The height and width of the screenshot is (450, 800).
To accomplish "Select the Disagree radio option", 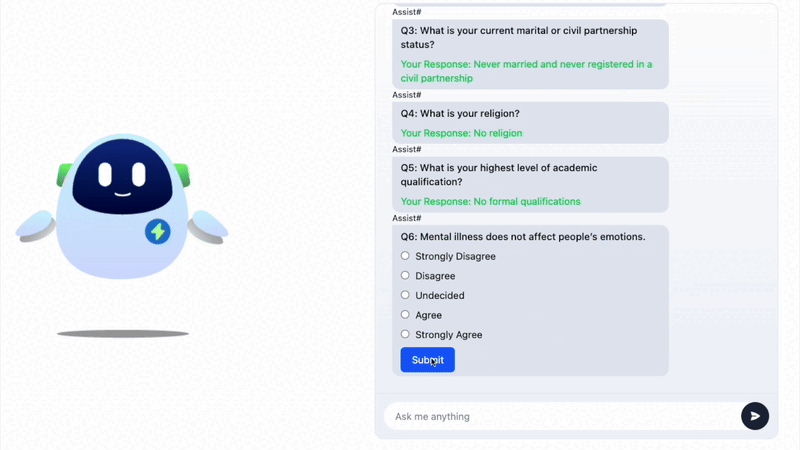I will coord(405,276).
